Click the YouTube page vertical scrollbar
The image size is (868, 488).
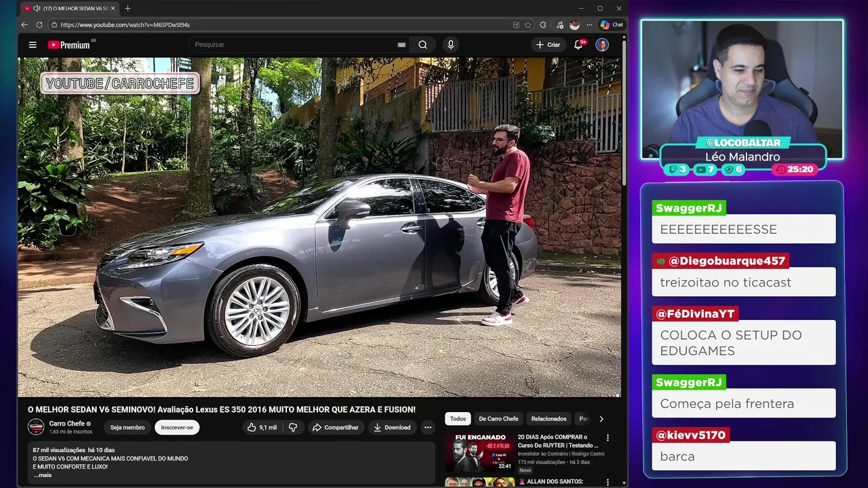[624, 112]
